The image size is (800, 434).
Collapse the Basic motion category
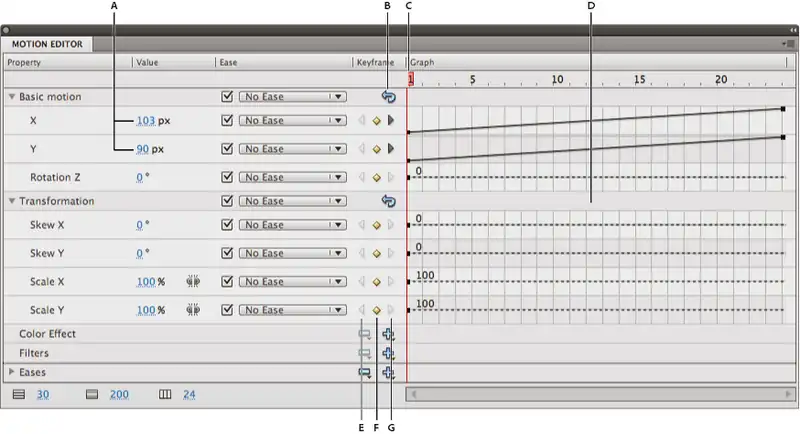[12, 97]
